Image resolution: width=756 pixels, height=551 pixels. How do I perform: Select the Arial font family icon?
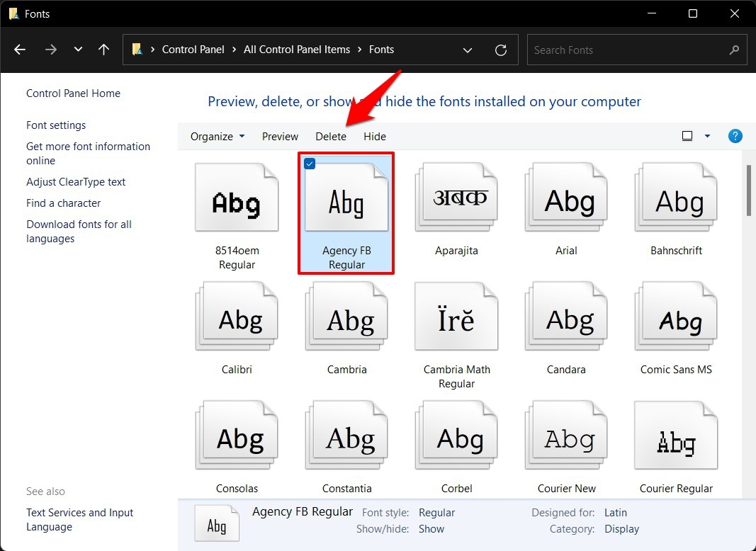click(x=567, y=198)
